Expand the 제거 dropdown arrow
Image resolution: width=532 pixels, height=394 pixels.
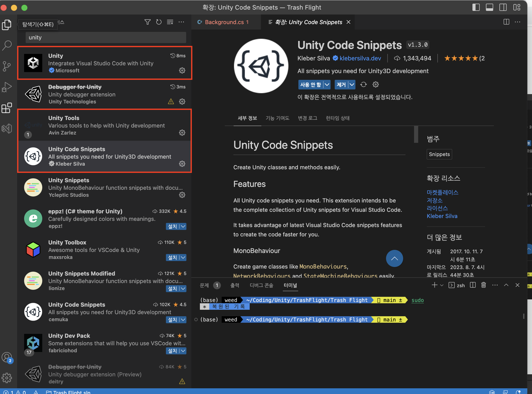pyautogui.click(x=352, y=85)
